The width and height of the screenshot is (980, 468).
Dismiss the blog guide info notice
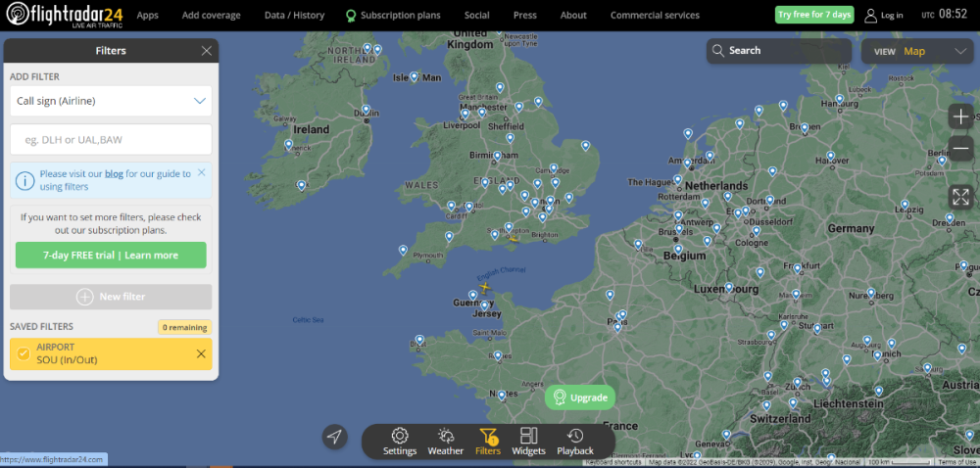tap(201, 172)
